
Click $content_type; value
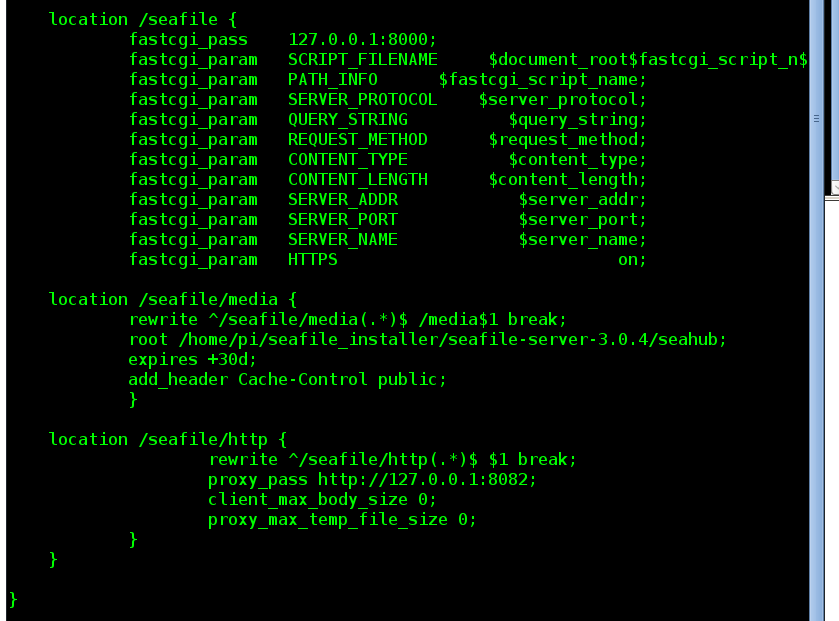pyautogui.click(x=577, y=160)
